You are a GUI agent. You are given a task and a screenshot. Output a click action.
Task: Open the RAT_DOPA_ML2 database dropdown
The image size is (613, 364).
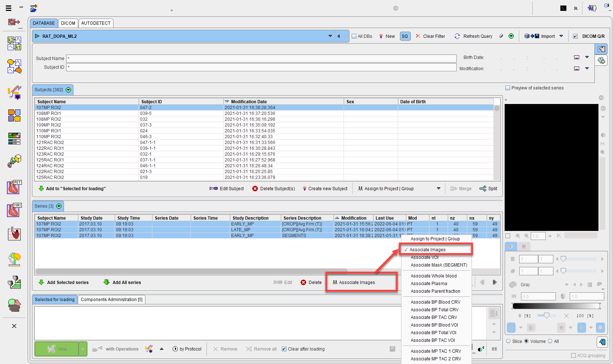click(x=330, y=36)
